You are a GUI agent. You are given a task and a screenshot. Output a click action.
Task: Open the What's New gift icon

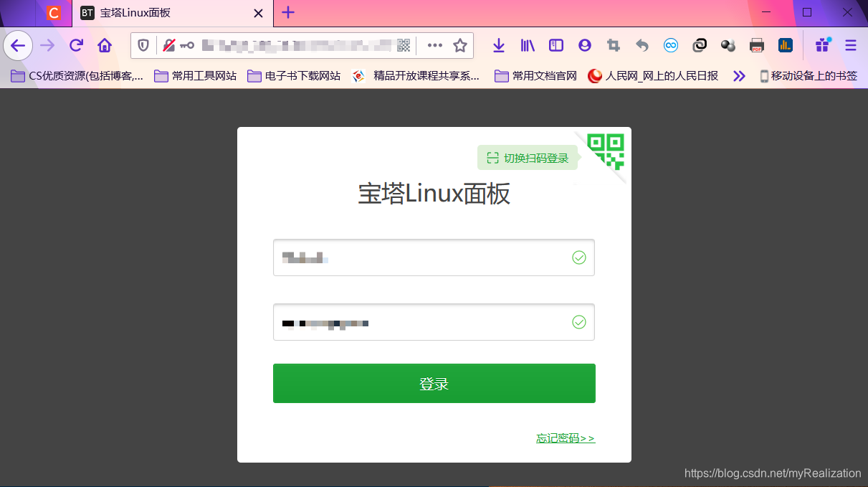tap(822, 45)
